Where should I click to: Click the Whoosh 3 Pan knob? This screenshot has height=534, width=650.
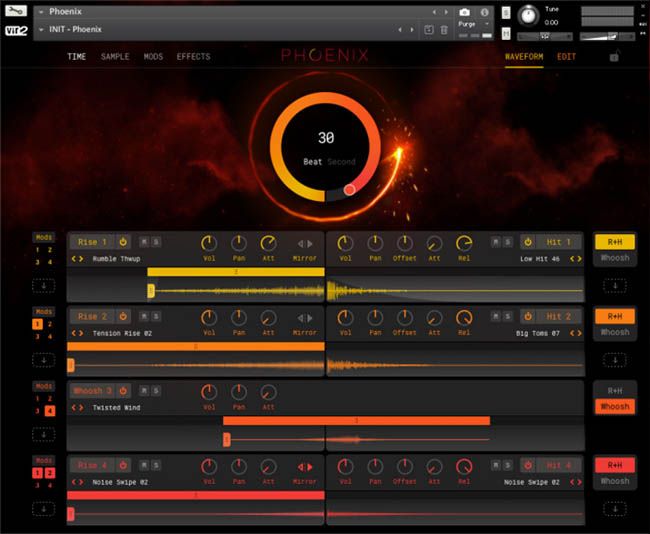pyautogui.click(x=239, y=392)
